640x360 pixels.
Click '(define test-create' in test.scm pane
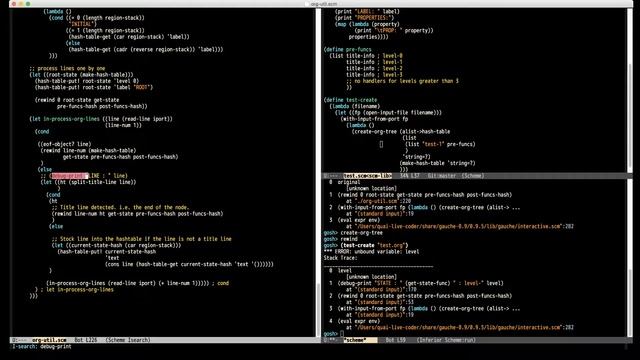350,100
